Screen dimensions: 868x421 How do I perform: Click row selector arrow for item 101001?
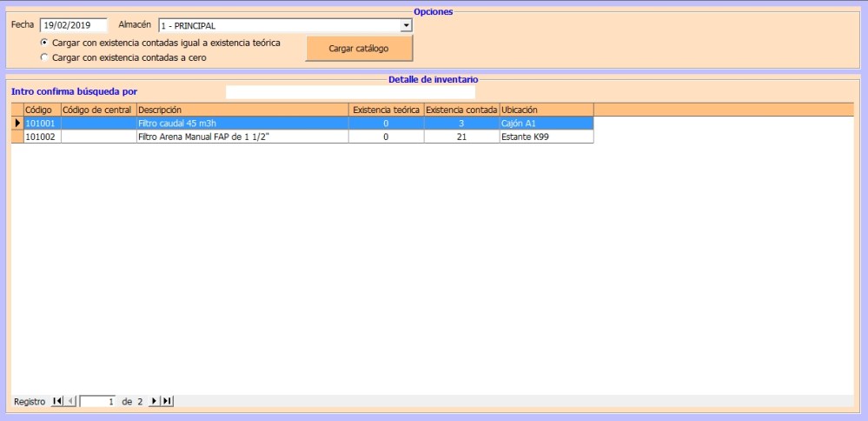point(17,124)
